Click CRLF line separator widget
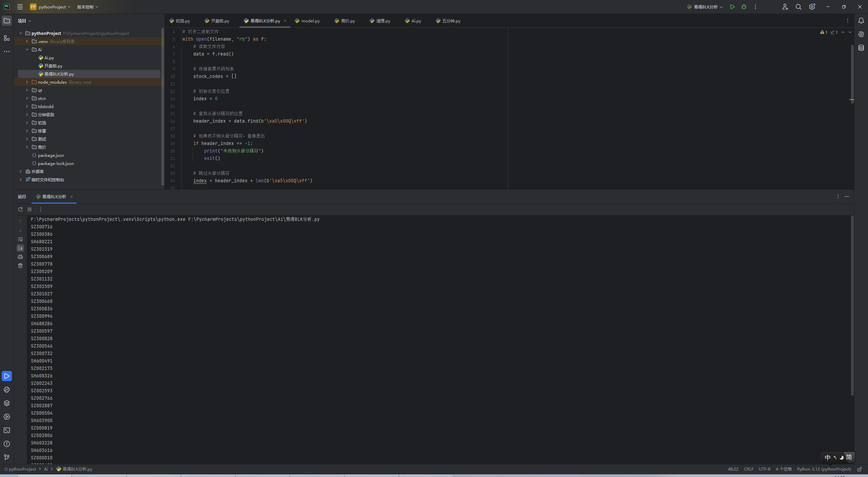 [x=749, y=469]
